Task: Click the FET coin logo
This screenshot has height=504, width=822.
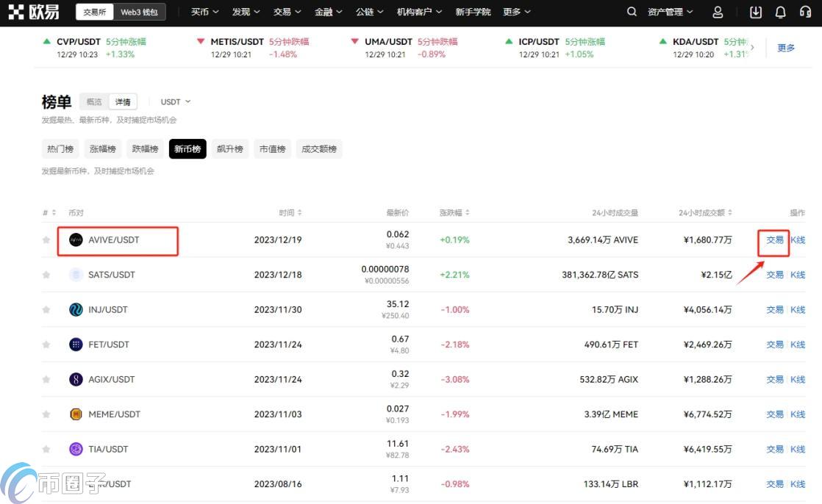Action: pyautogui.click(x=76, y=345)
